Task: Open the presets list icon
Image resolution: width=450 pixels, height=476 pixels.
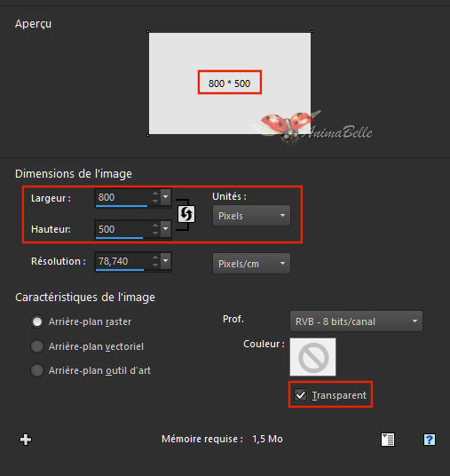Action: click(x=388, y=440)
